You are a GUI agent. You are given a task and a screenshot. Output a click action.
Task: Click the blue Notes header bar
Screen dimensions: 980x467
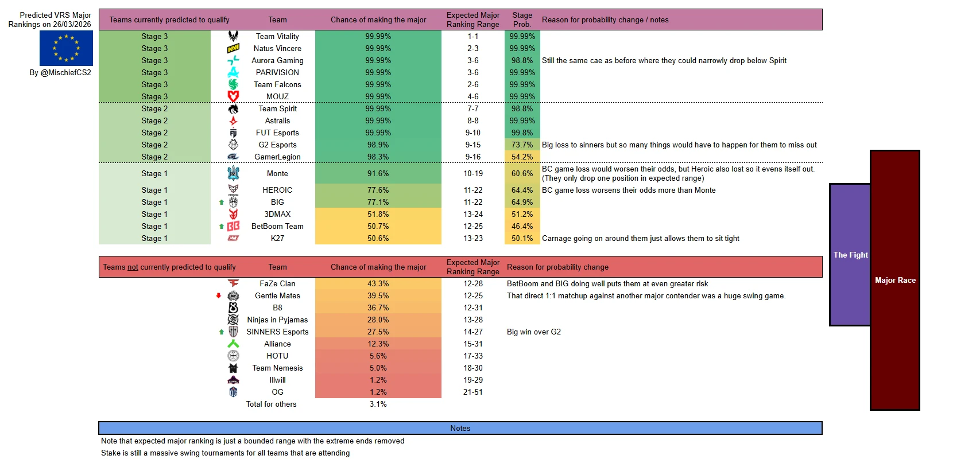tap(460, 428)
